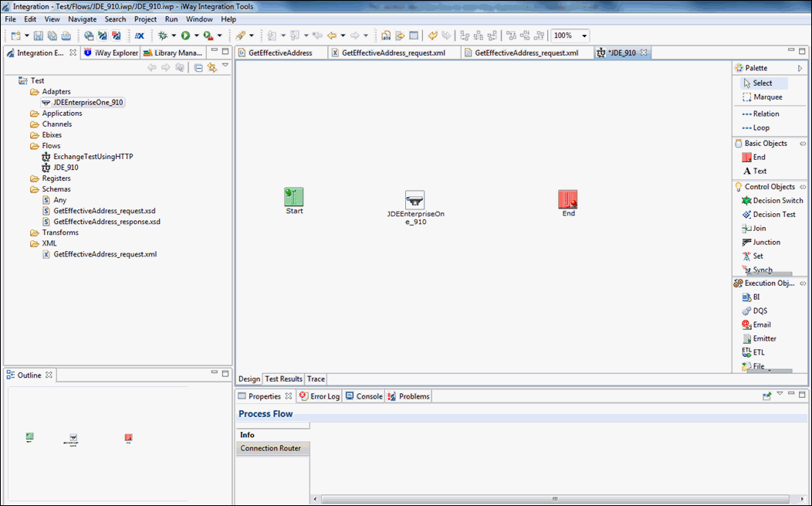Switch to the Library Manager tab
The height and width of the screenshot is (506, 812).
173,53
